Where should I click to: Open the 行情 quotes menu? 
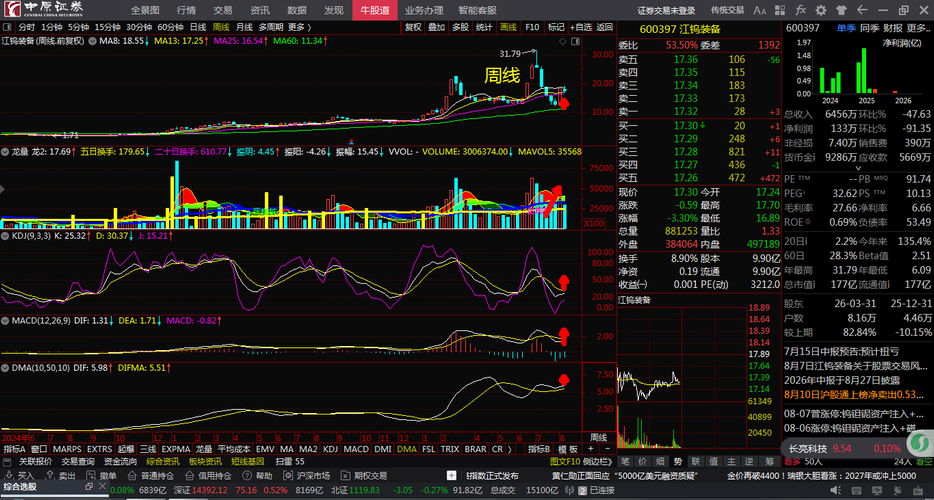(185, 10)
